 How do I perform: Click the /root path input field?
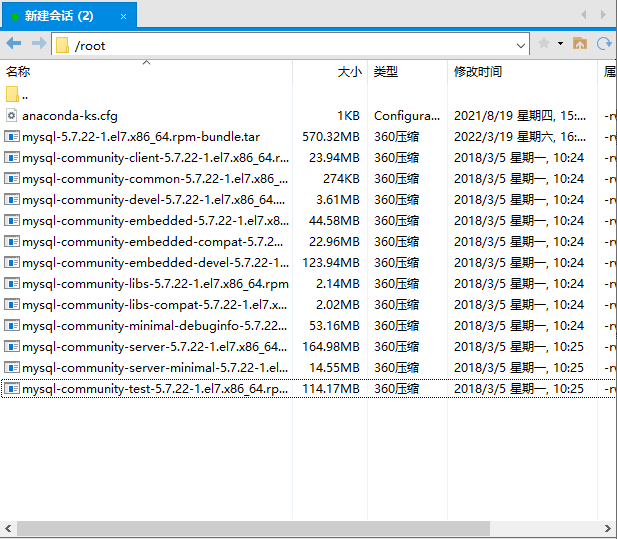click(290, 44)
